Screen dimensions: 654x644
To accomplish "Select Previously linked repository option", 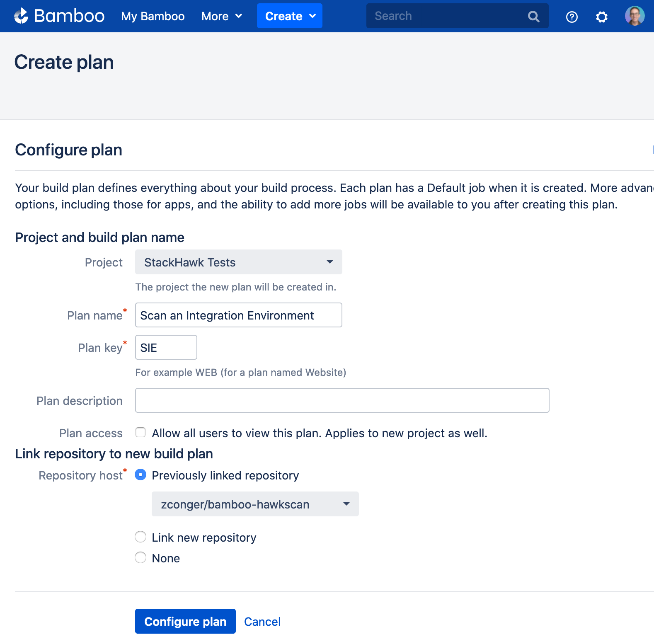I will coord(141,475).
